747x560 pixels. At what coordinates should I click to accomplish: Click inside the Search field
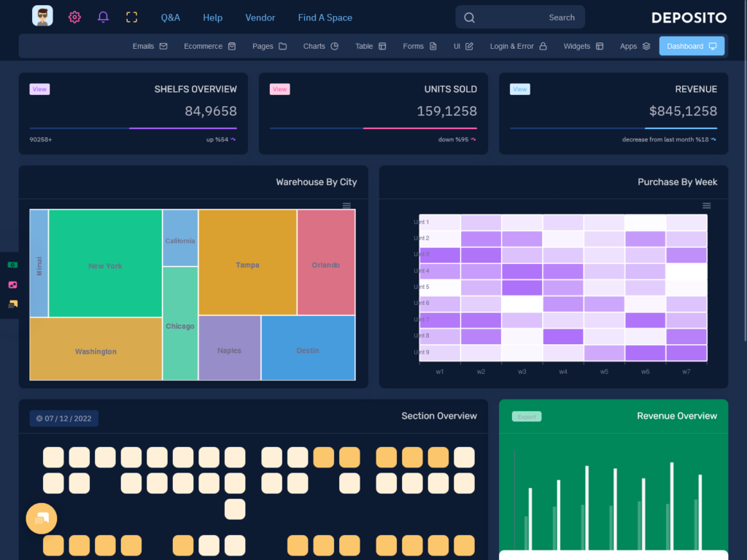point(519,17)
